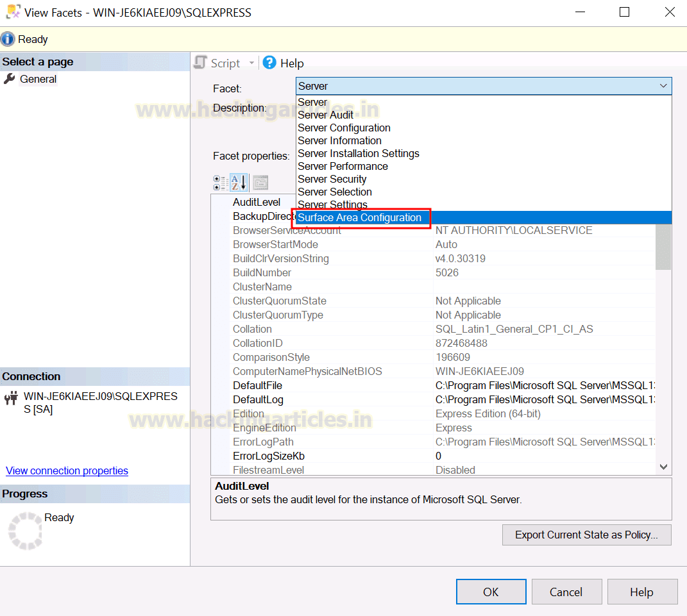Click the NT AUTHORITY\LOCALSERVICE value

pyautogui.click(x=514, y=230)
